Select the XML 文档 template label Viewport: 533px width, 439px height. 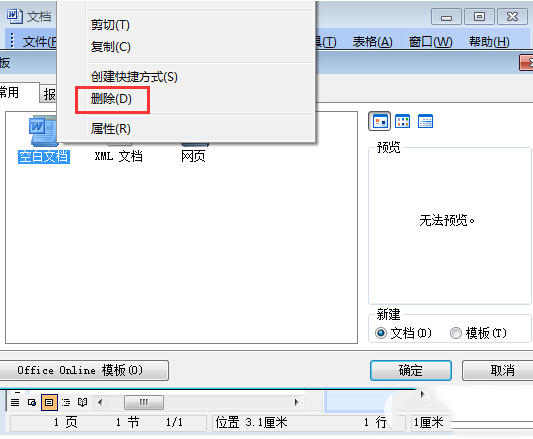click(119, 156)
